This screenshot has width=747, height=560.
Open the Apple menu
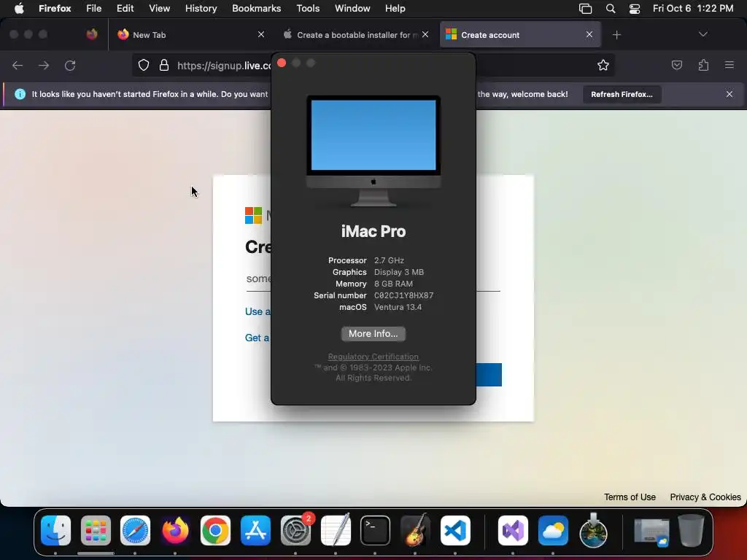pos(19,9)
